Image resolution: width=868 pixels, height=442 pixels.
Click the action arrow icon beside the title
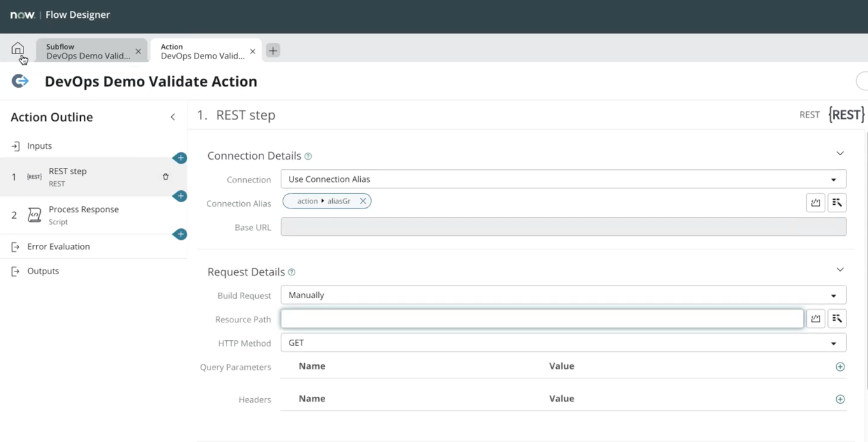(20, 81)
